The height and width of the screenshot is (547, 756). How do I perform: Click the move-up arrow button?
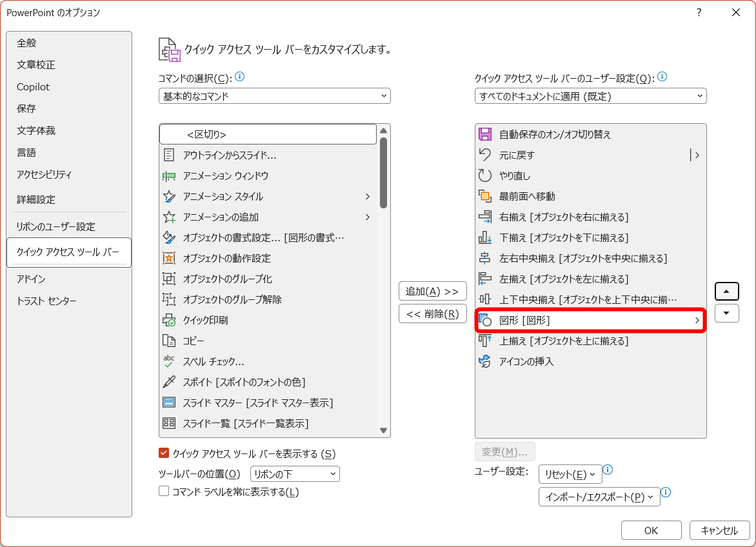click(x=726, y=291)
